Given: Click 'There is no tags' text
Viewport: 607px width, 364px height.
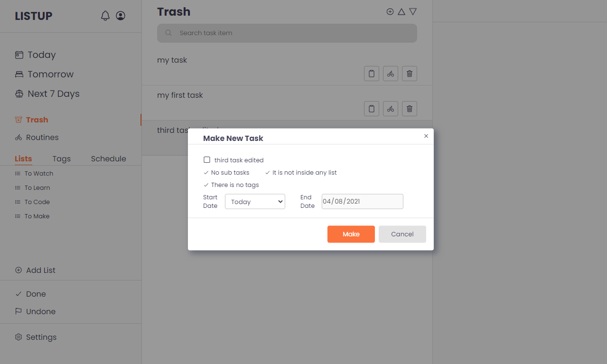Looking at the screenshot, I should (x=235, y=185).
